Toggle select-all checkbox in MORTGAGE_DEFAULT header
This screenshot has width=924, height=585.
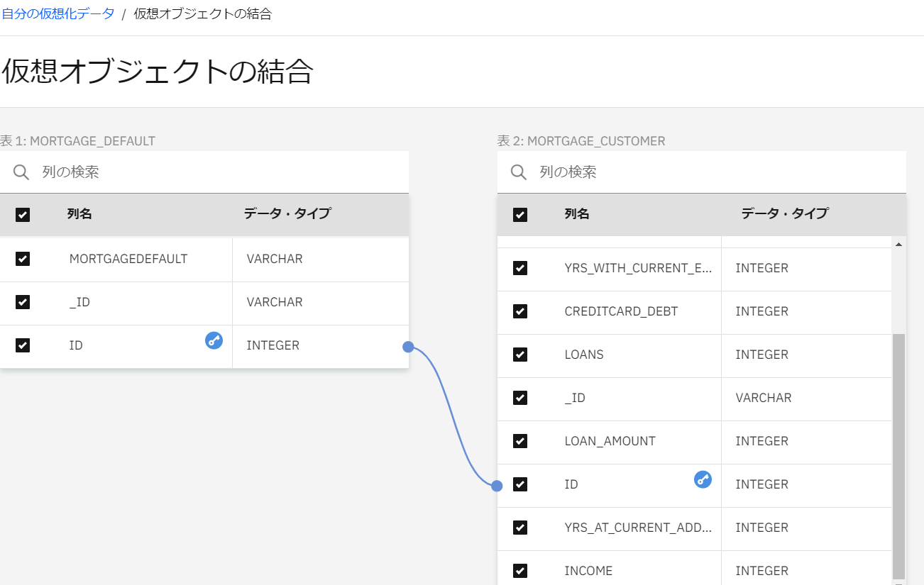(23, 215)
